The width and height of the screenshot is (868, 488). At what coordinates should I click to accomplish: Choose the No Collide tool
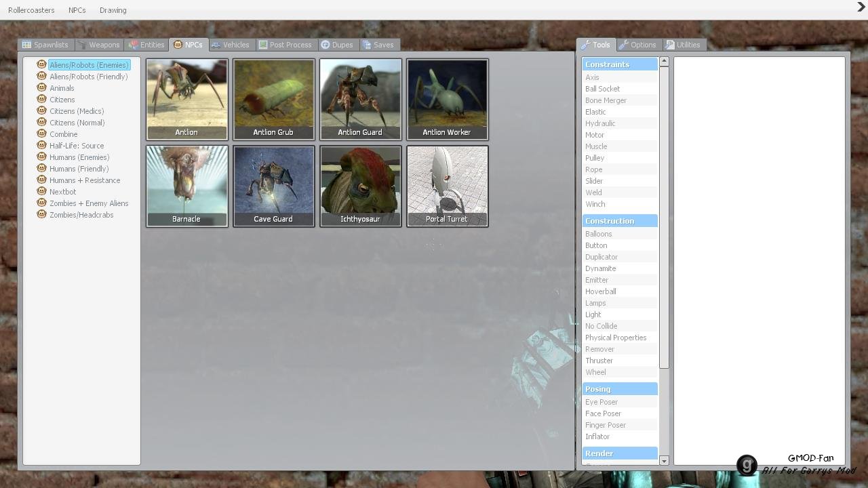click(x=620, y=326)
